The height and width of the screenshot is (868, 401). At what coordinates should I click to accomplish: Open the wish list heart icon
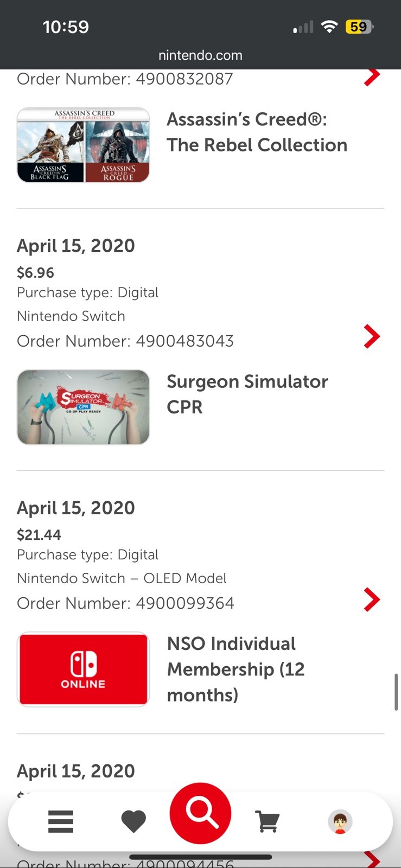click(x=133, y=821)
